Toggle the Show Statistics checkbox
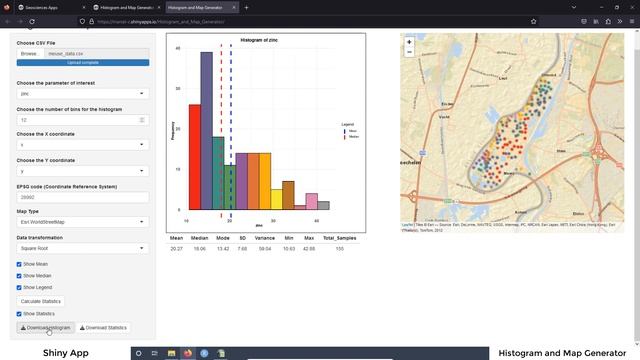Viewport: 640px width, 360px height. 19,314
